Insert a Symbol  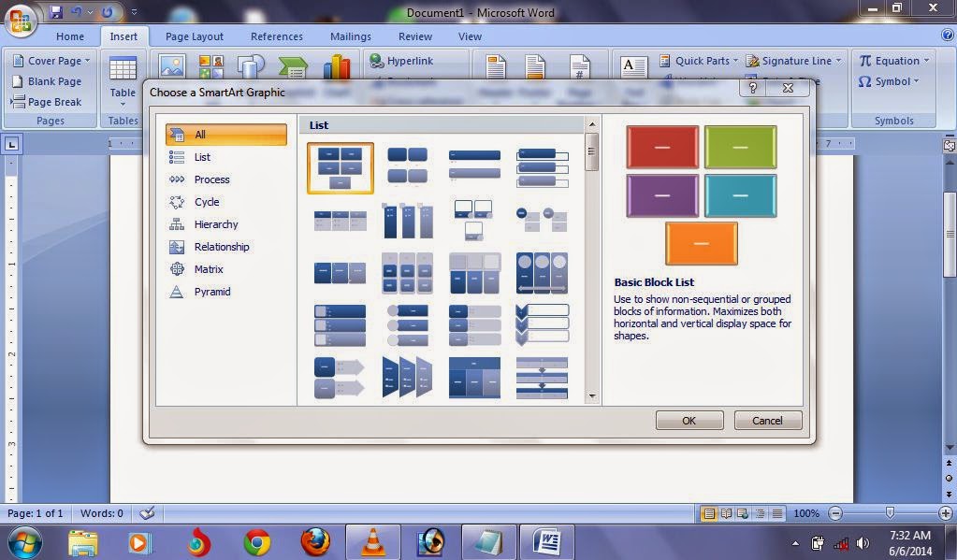click(887, 81)
